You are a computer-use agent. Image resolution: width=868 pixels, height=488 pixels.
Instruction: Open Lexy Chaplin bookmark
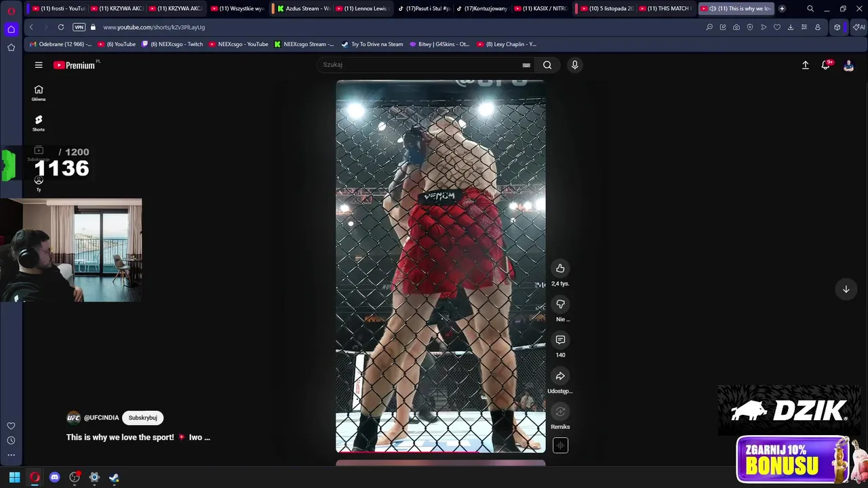click(507, 44)
